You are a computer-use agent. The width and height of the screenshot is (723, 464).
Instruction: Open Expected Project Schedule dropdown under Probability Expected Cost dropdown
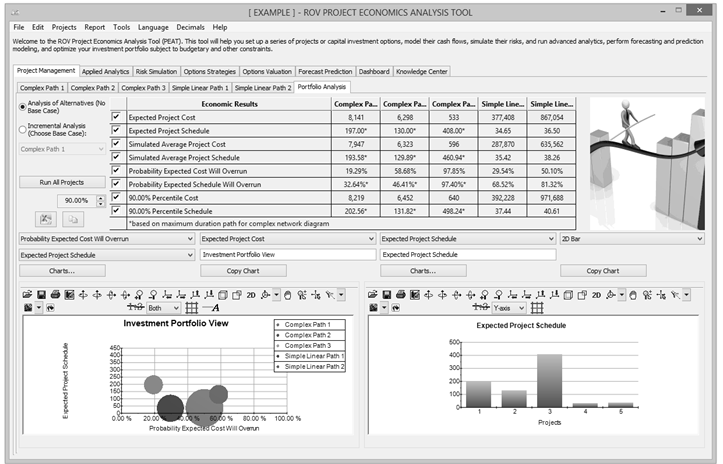[x=107, y=255]
